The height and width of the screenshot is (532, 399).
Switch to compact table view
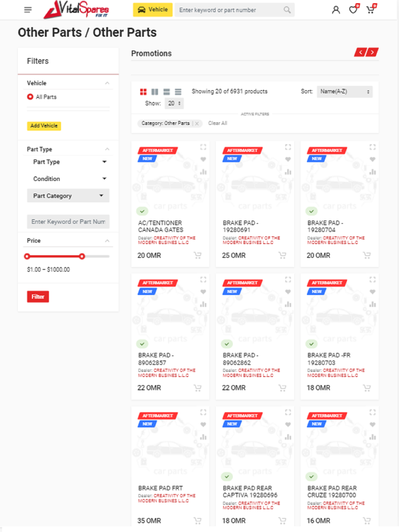pos(178,92)
